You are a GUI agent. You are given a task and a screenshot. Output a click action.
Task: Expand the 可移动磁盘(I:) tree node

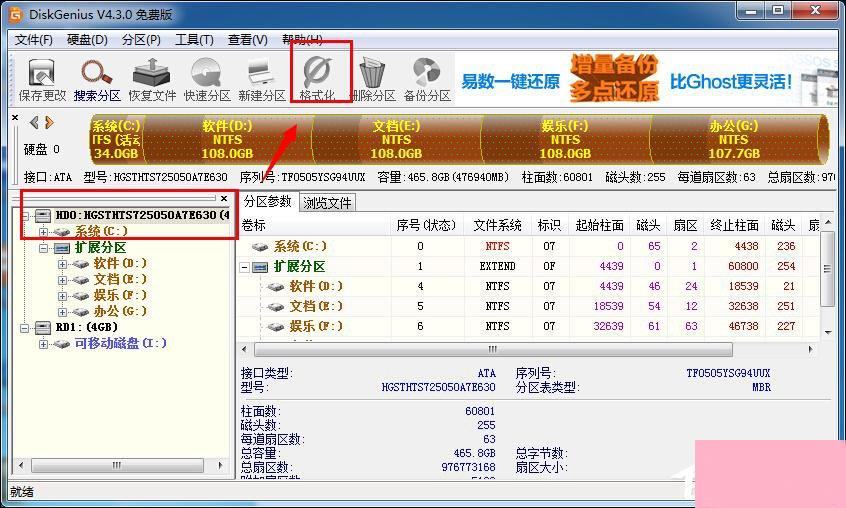pos(44,344)
